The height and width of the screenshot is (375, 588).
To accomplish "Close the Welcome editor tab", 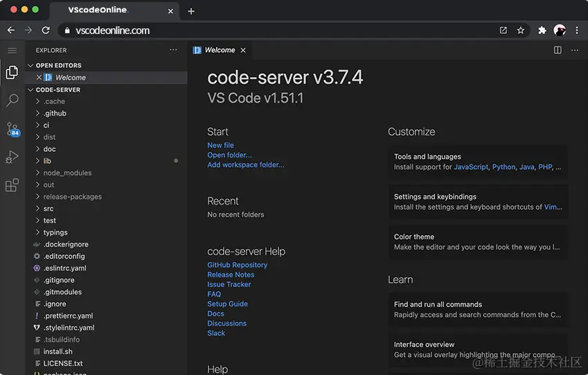I will [243, 51].
